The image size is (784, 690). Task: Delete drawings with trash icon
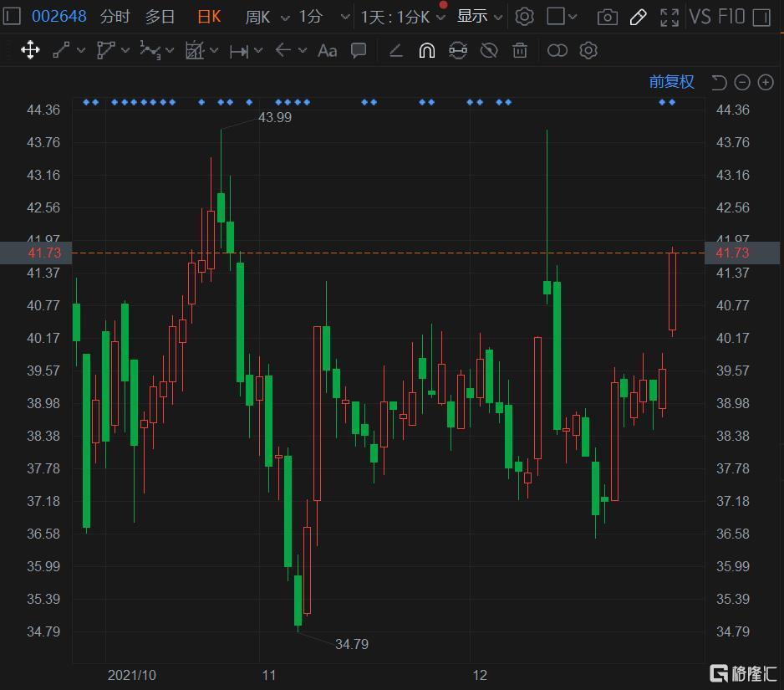[520, 50]
